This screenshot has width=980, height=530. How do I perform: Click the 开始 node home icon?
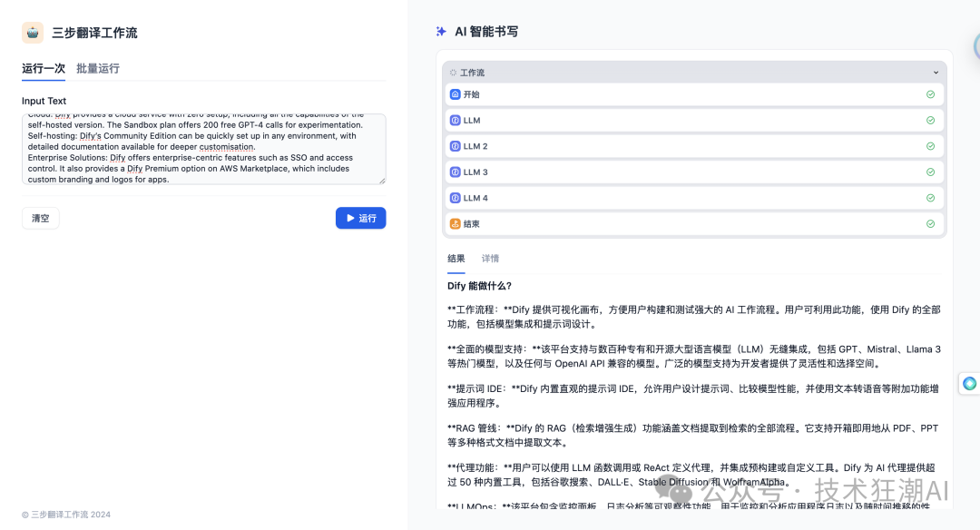coord(455,94)
